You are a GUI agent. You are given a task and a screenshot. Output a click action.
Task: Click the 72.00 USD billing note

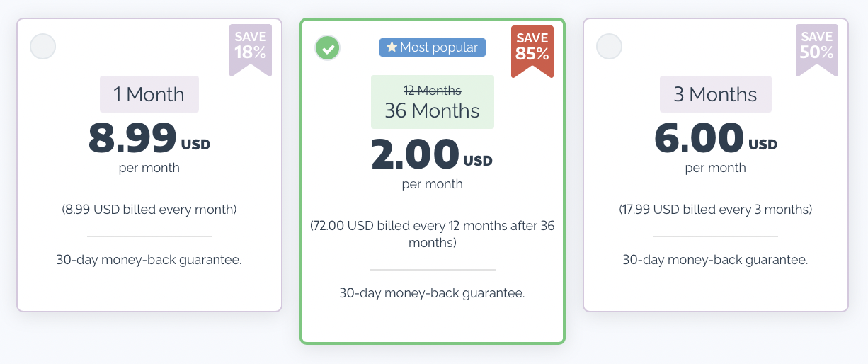(x=432, y=234)
